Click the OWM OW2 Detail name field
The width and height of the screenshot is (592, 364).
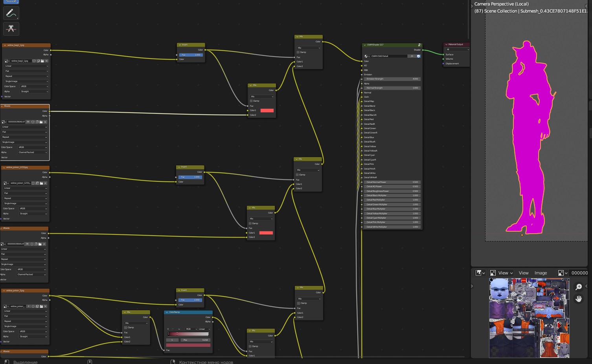point(389,56)
